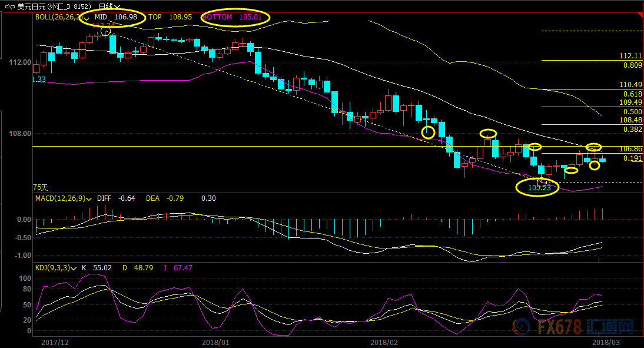Click the 106.86 horizontal price line label
The height and width of the screenshot is (348, 644).
pyautogui.click(x=630, y=149)
